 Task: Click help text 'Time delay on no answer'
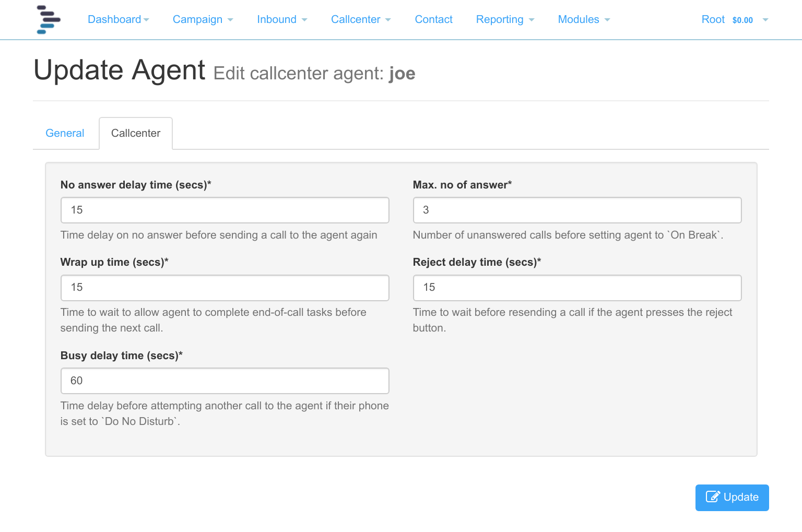(x=219, y=235)
